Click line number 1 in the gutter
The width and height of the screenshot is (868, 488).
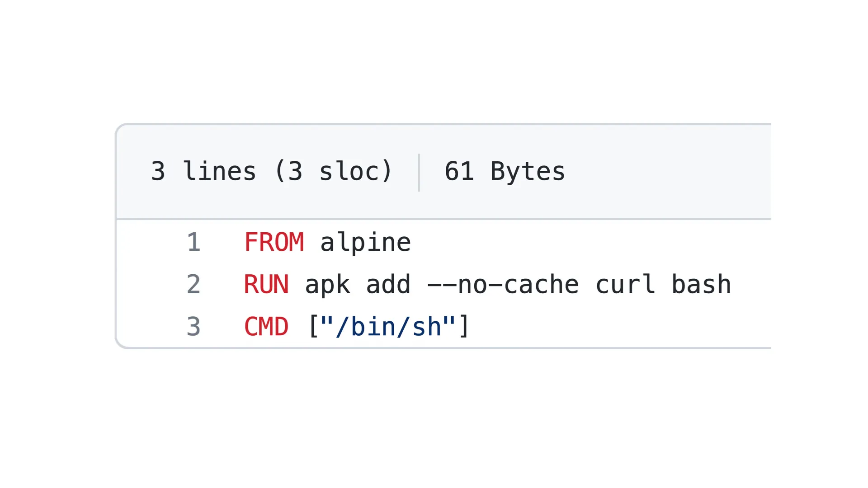(193, 242)
